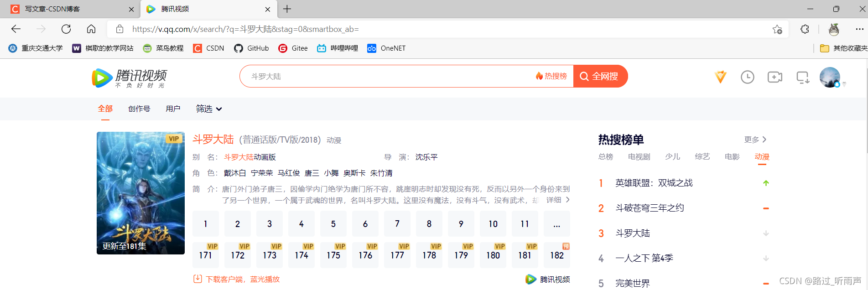Switch hot list to 动漫 tab
The height and width of the screenshot is (290, 868).
click(762, 157)
